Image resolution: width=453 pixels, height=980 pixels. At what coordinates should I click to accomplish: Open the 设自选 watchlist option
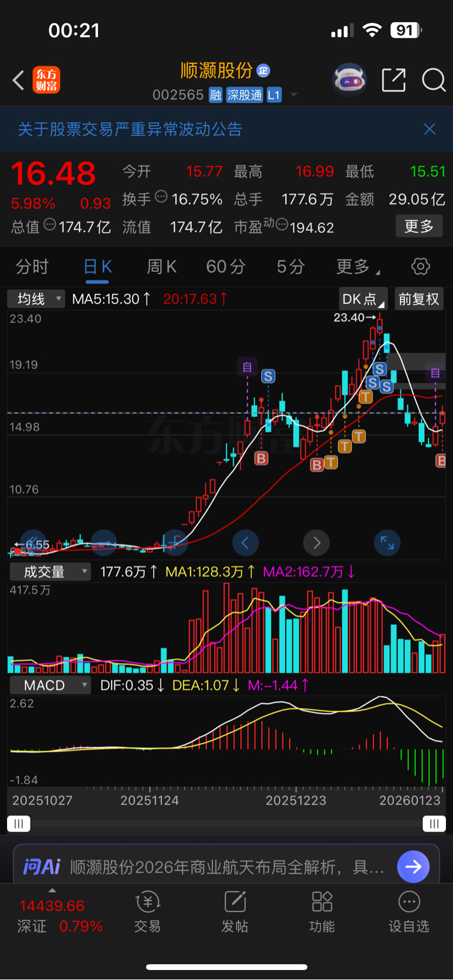coord(409,912)
